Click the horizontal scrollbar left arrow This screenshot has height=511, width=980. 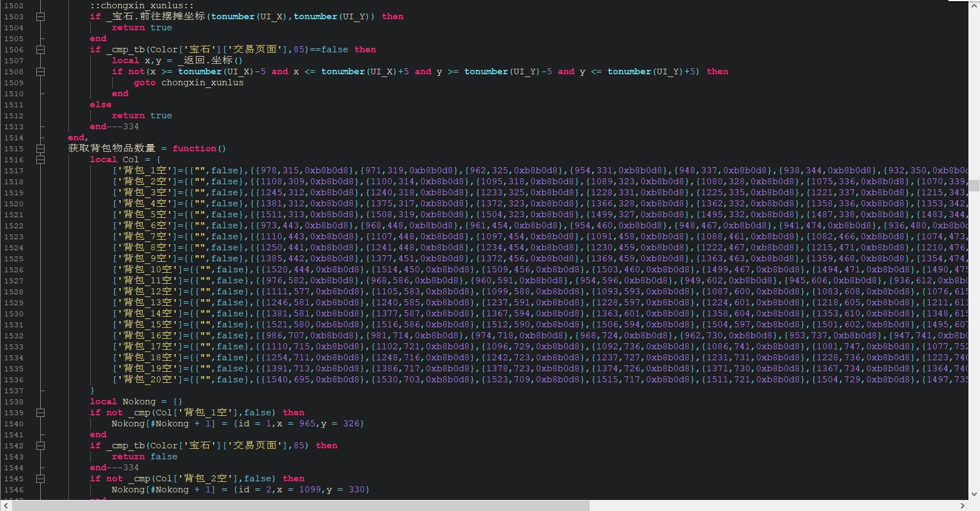pos(6,506)
